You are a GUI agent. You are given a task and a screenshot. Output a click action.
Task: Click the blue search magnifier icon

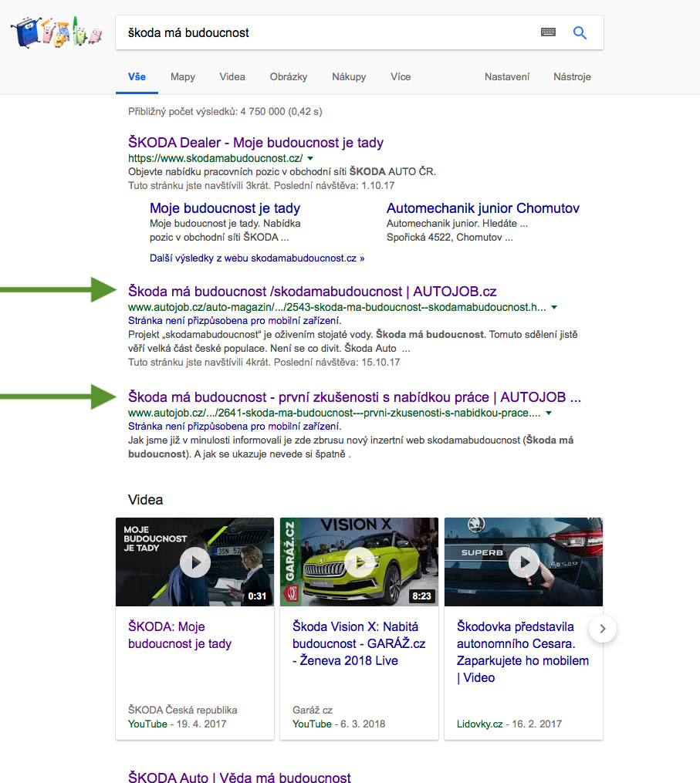tap(580, 32)
